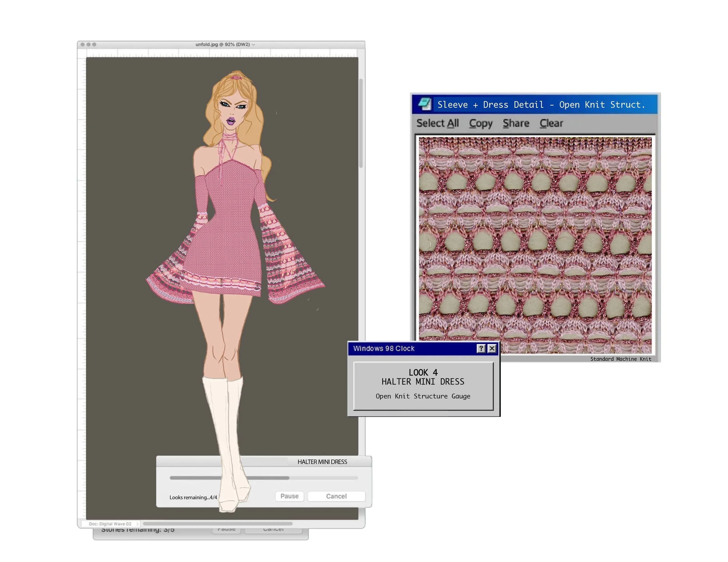Click the notepad icon in Sleeve window title

click(424, 104)
